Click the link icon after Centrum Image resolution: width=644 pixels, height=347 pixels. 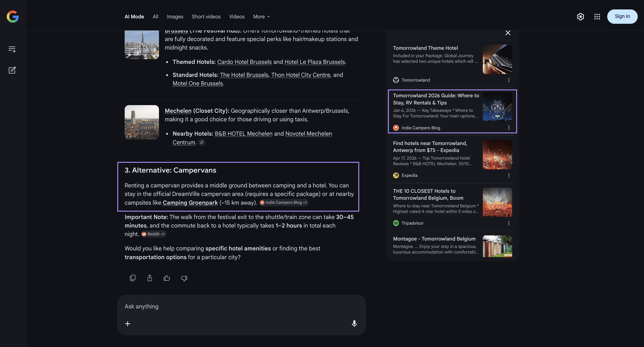[202, 142]
